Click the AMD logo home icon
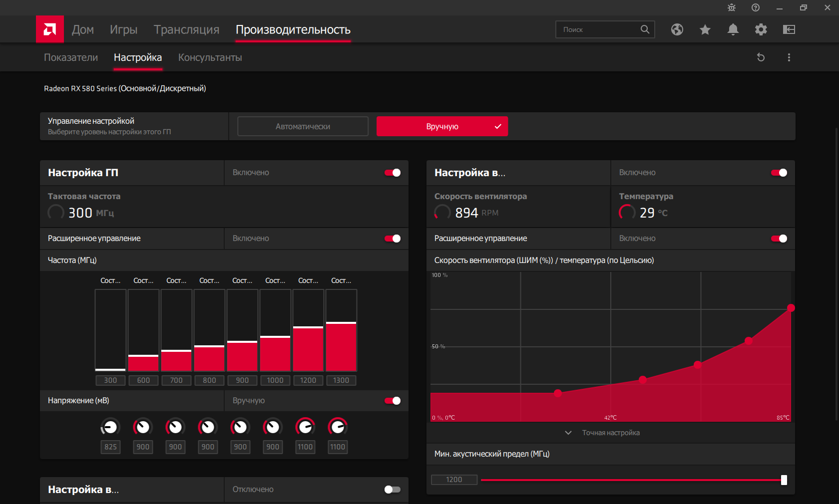 49,29
